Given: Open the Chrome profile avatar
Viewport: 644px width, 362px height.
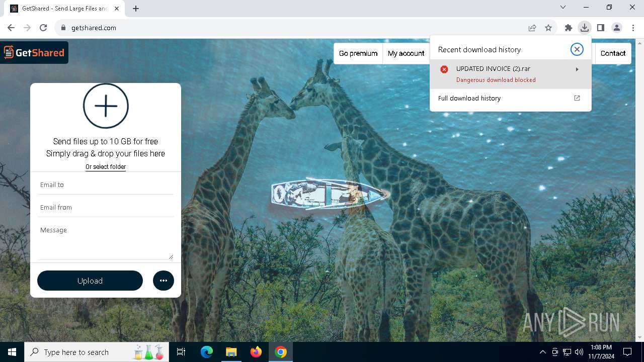Looking at the screenshot, I should tap(617, 28).
